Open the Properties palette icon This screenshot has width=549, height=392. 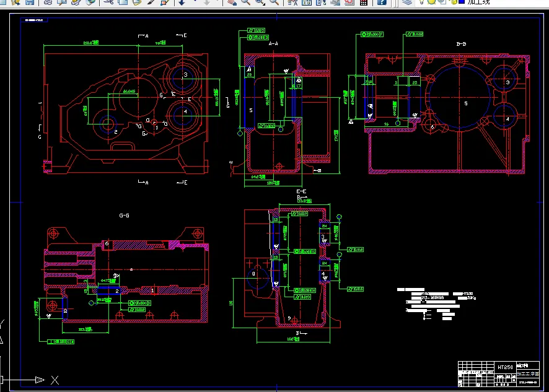point(292,2)
